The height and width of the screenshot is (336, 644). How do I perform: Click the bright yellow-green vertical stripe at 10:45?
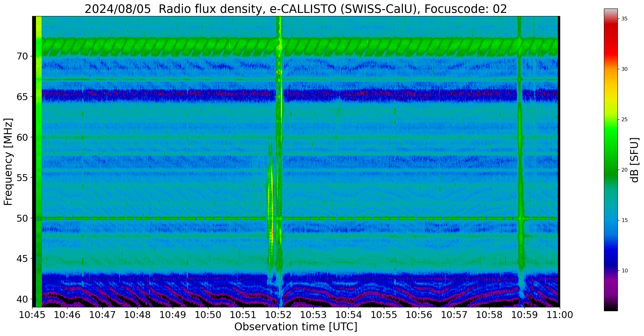tap(39, 162)
